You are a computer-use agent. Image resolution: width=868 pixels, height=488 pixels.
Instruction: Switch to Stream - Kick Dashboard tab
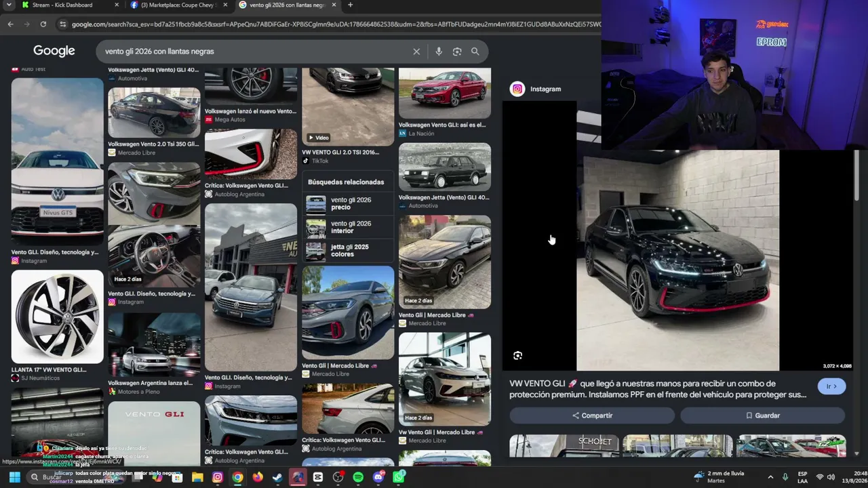pyautogui.click(x=70, y=5)
